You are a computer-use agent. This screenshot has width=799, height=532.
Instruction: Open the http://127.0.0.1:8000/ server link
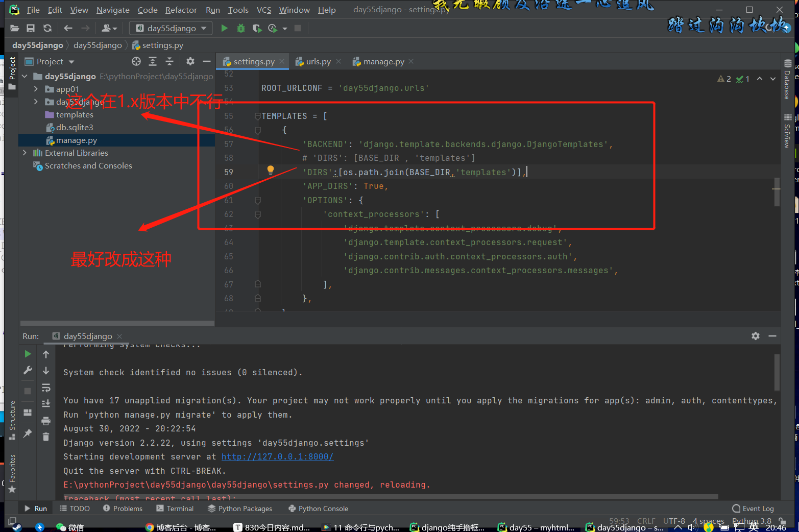pyautogui.click(x=277, y=456)
